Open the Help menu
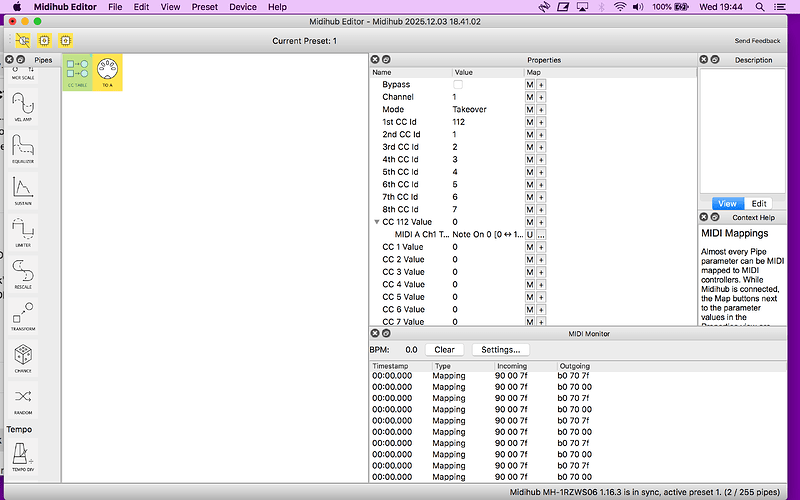Screen dimensions: 800x500 [278, 7]
